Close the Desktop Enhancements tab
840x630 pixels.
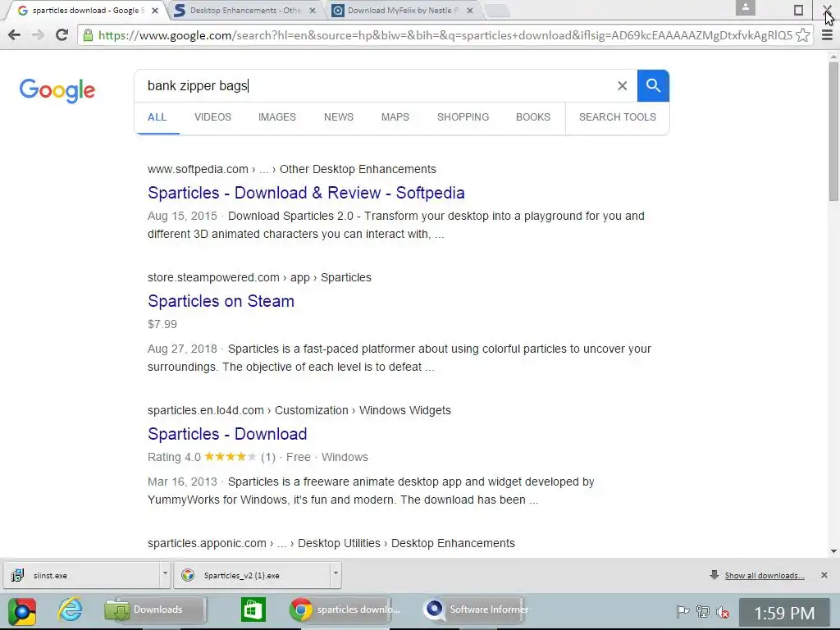[313, 10]
